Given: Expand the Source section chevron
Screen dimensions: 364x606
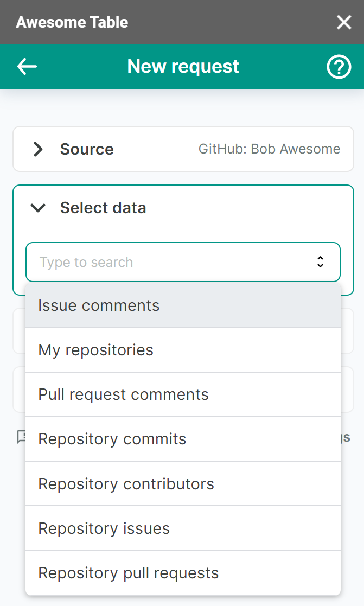Looking at the screenshot, I should 38,149.
